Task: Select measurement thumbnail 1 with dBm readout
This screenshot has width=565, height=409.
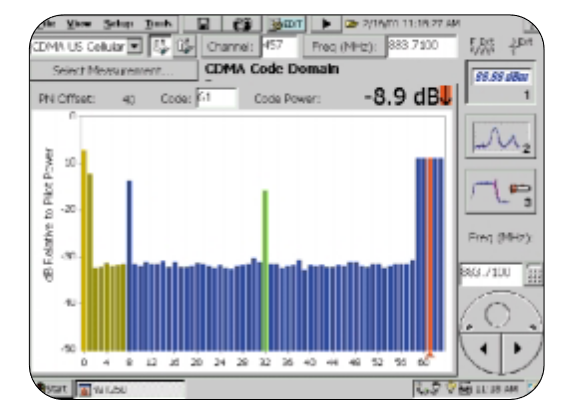Action: point(500,83)
